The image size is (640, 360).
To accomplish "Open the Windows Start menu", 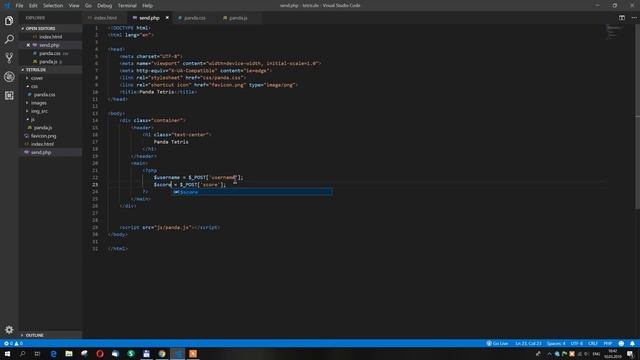I will 7,353.
